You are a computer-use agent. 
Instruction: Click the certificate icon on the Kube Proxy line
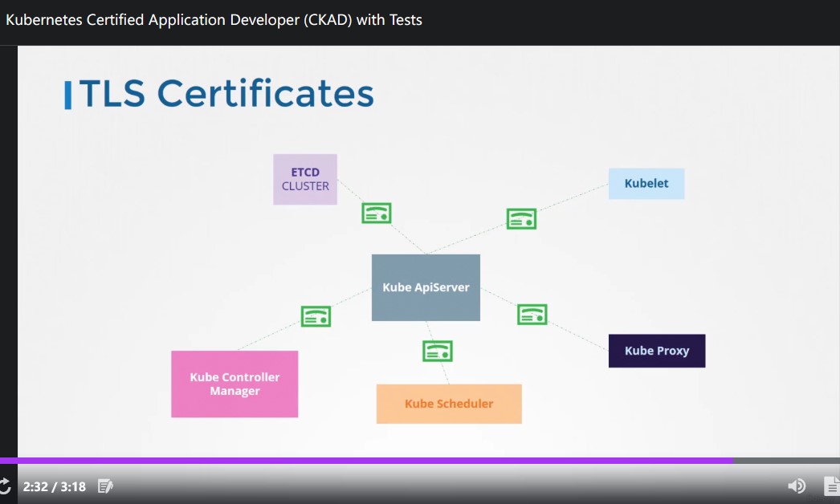[x=532, y=315]
